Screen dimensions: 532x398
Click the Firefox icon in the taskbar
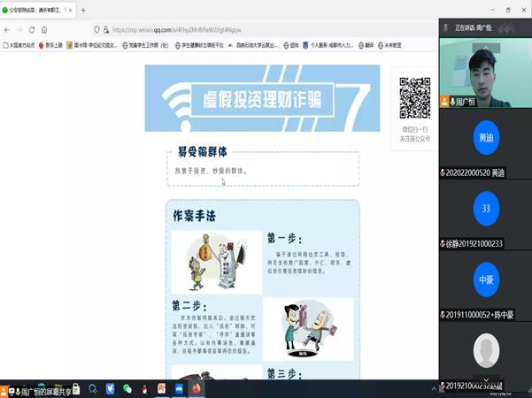click(196, 388)
